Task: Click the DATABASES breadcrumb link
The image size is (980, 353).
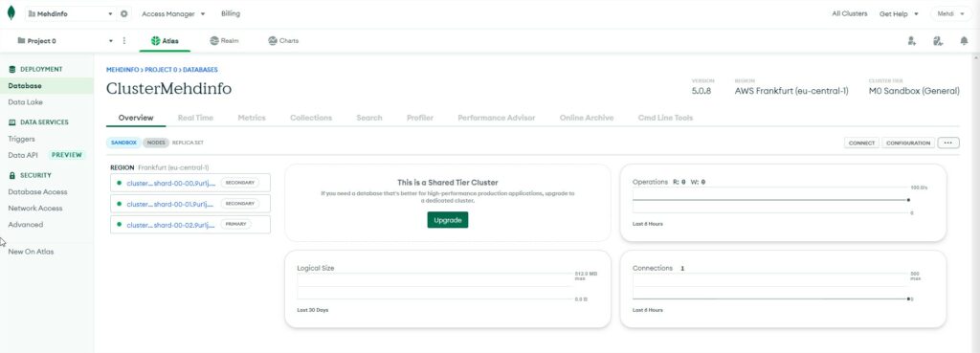Action: point(200,70)
